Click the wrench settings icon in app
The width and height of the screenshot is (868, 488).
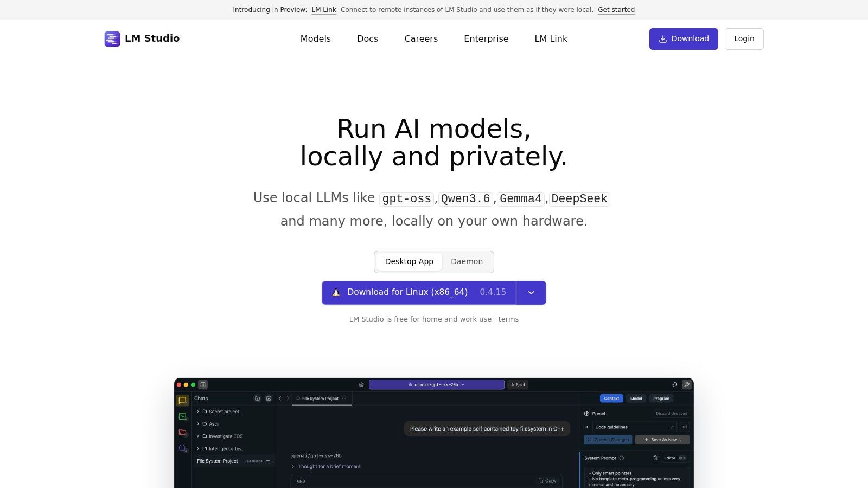[687, 385]
